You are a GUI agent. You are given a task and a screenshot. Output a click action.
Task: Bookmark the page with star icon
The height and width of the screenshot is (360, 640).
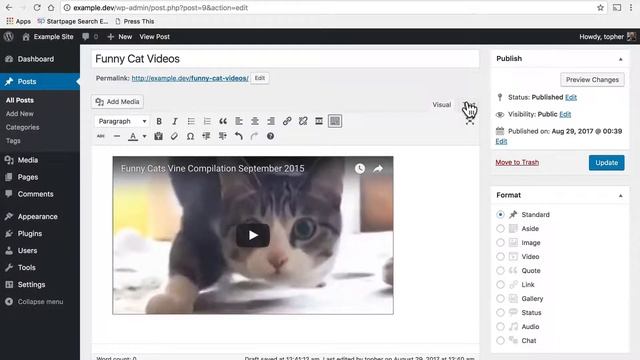coord(600,8)
